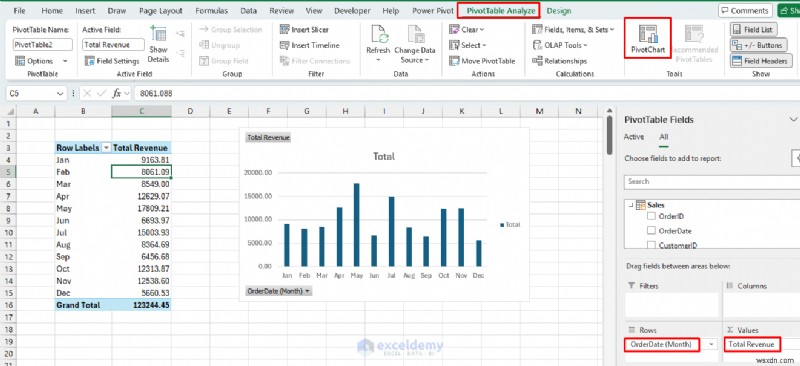Screen dimensions: 800x366
Task: Select column C header
Action: pyautogui.click(x=141, y=111)
